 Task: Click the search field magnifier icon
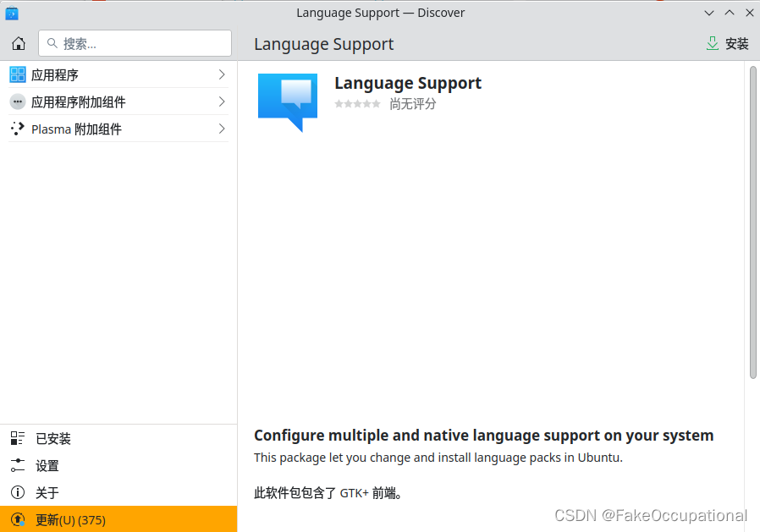coord(52,43)
